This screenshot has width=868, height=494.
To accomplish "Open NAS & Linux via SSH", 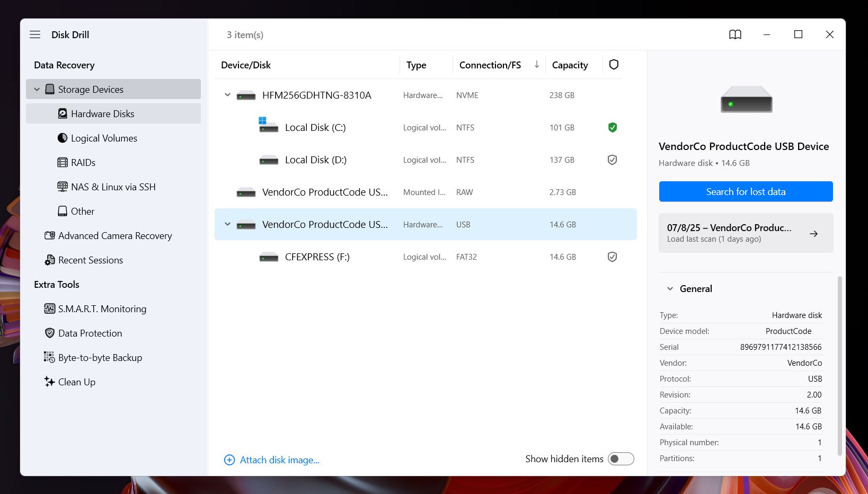I will [x=113, y=187].
